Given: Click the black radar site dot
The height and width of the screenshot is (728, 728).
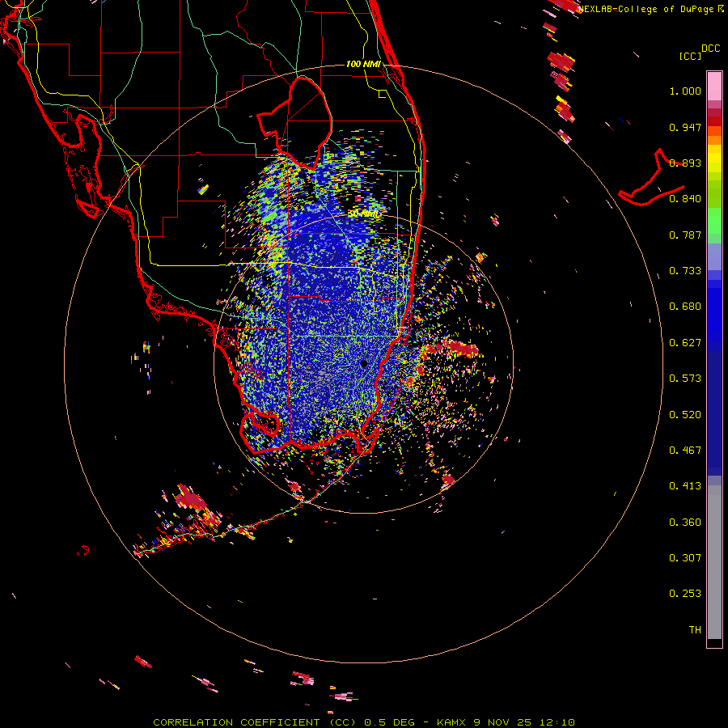Looking at the screenshot, I should click(363, 364).
